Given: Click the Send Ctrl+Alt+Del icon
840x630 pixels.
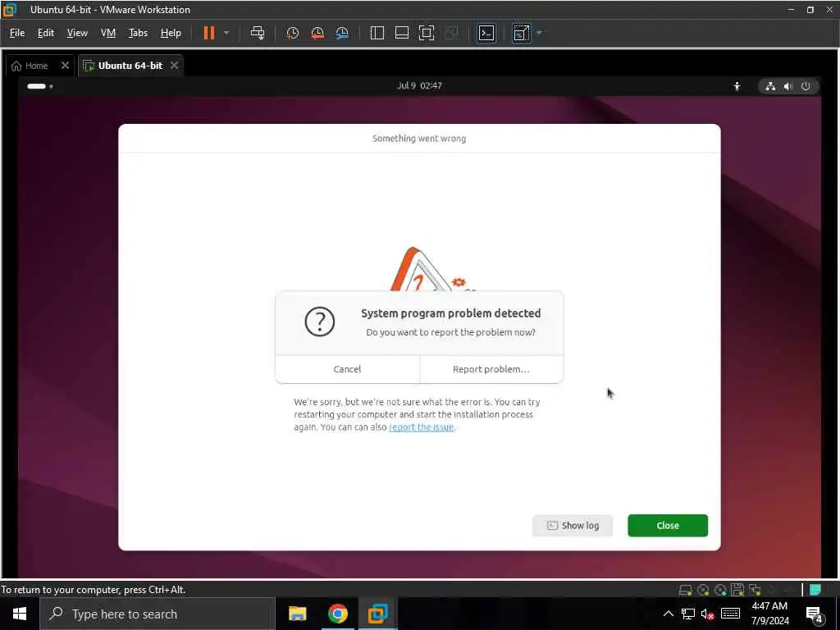Looking at the screenshot, I should (258, 33).
